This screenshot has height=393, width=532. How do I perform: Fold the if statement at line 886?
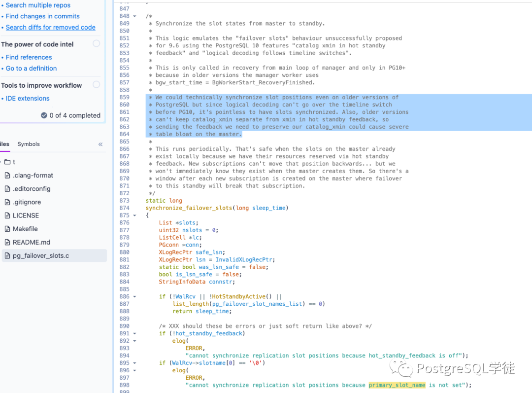(x=134, y=296)
